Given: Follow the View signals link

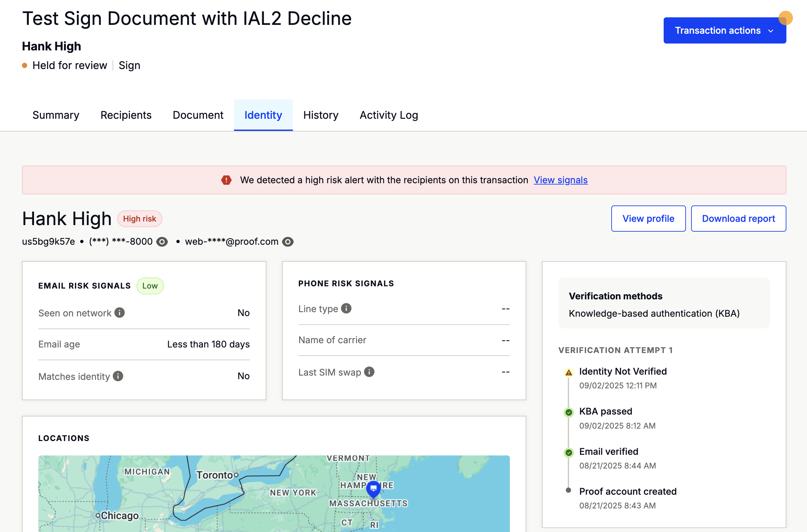Looking at the screenshot, I should (x=561, y=180).
